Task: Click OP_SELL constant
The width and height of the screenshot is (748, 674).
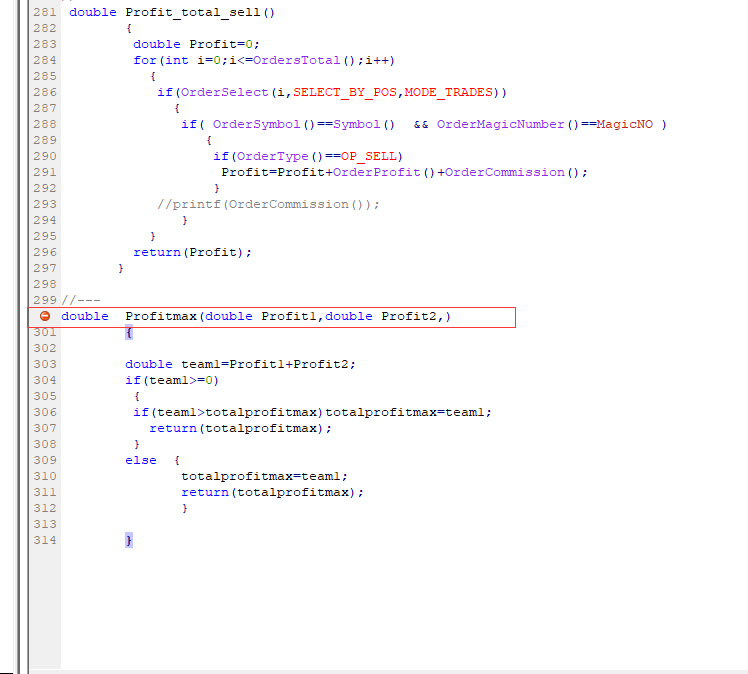Action: coord(368,156)
